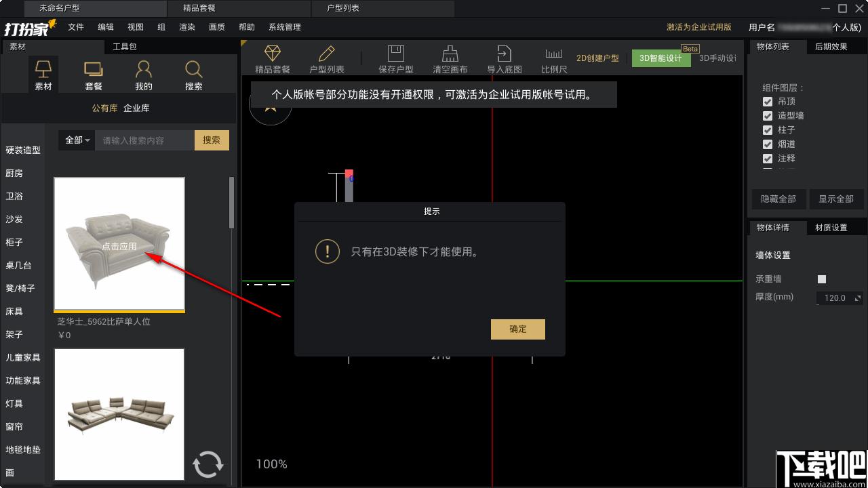Click 隐藏全部 button
Image resolution: width=868 pixels, height=488 pixels.
778,199
